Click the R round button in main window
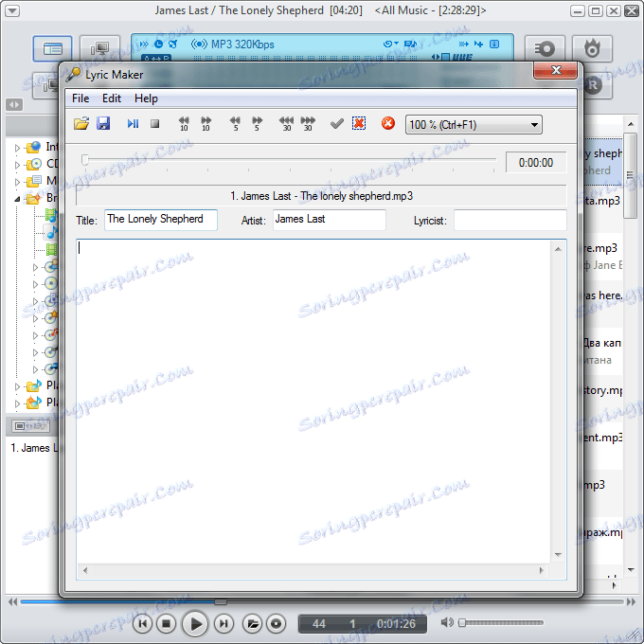 pyautogui.click(x=593, y=85)
